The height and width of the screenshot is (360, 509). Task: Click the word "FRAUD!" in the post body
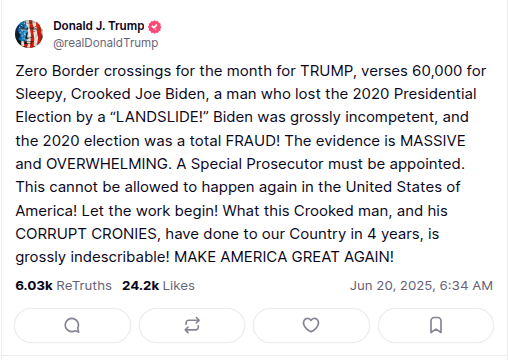click(253, 141)
